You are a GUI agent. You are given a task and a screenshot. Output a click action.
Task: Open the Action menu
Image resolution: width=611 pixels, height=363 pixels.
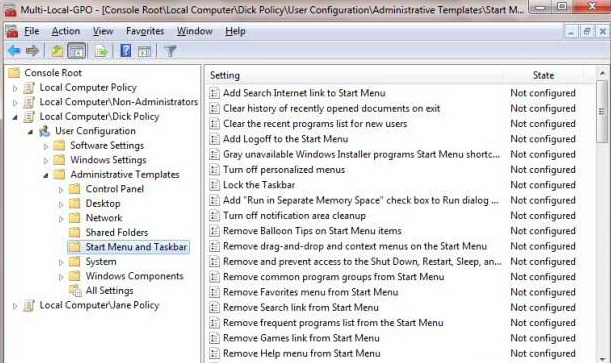click(x=66, y=31)
